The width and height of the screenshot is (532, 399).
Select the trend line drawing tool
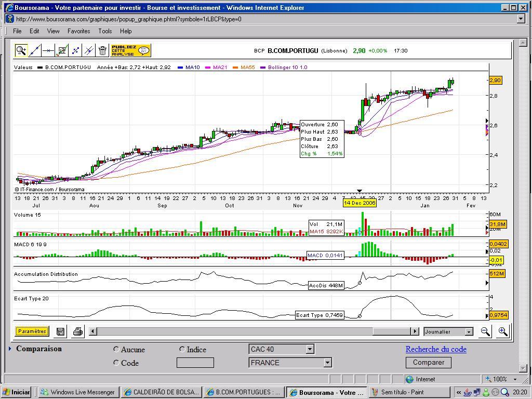coord(35,50)
